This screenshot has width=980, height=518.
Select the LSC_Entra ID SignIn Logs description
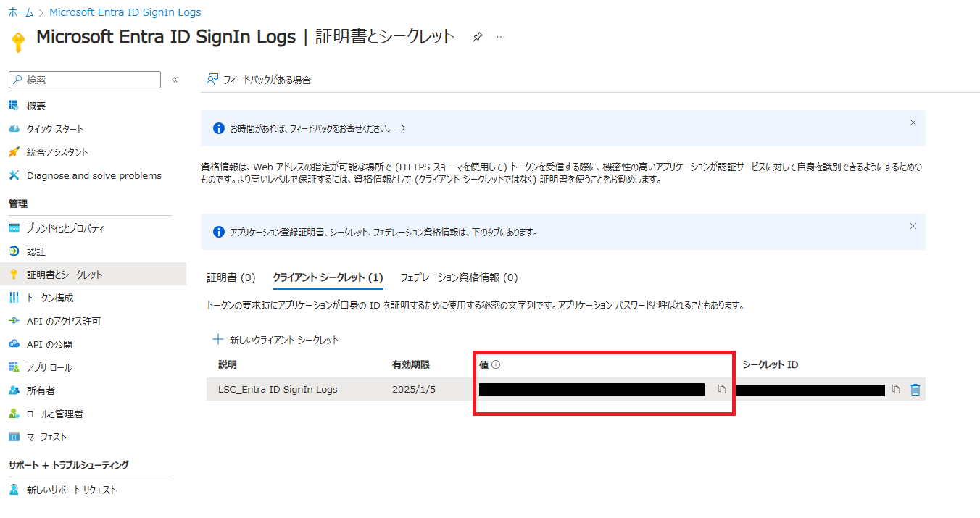278,390
